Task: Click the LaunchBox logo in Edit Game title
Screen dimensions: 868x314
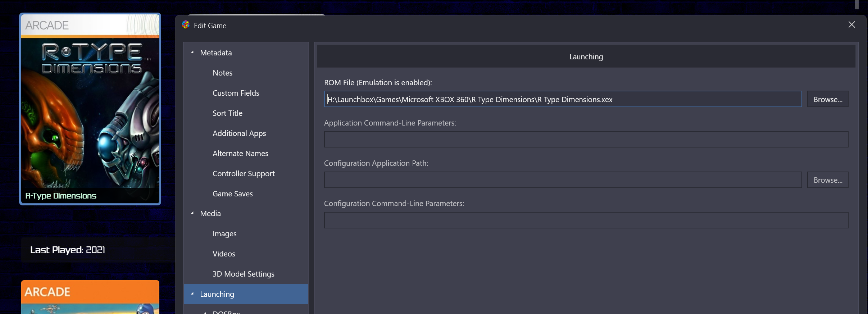Action: 186,25
